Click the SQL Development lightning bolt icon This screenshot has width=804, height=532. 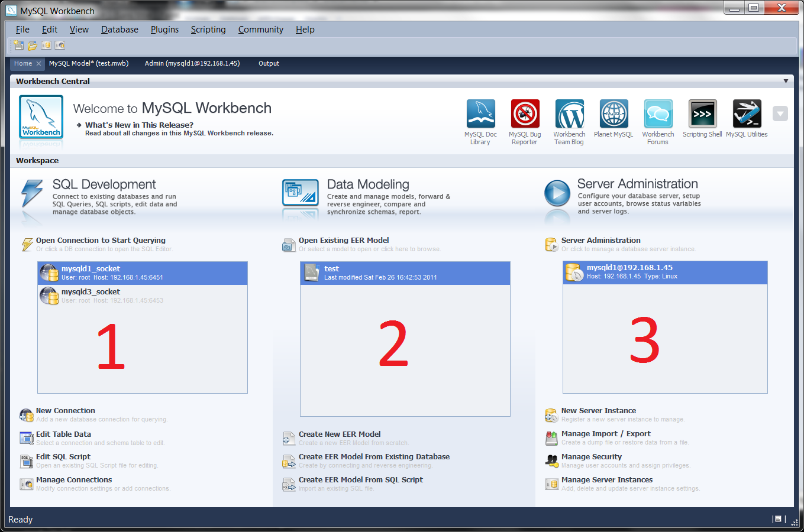(x=32, y=194)
